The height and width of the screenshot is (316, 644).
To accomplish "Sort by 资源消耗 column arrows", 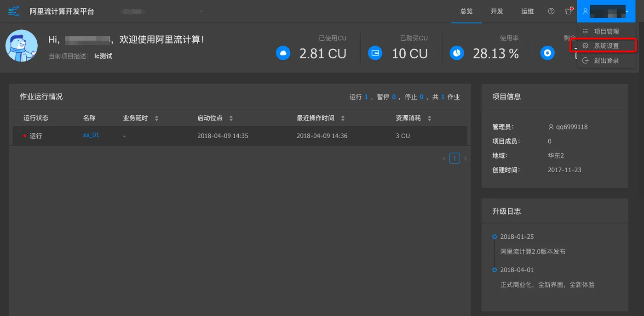I will 429,118.
